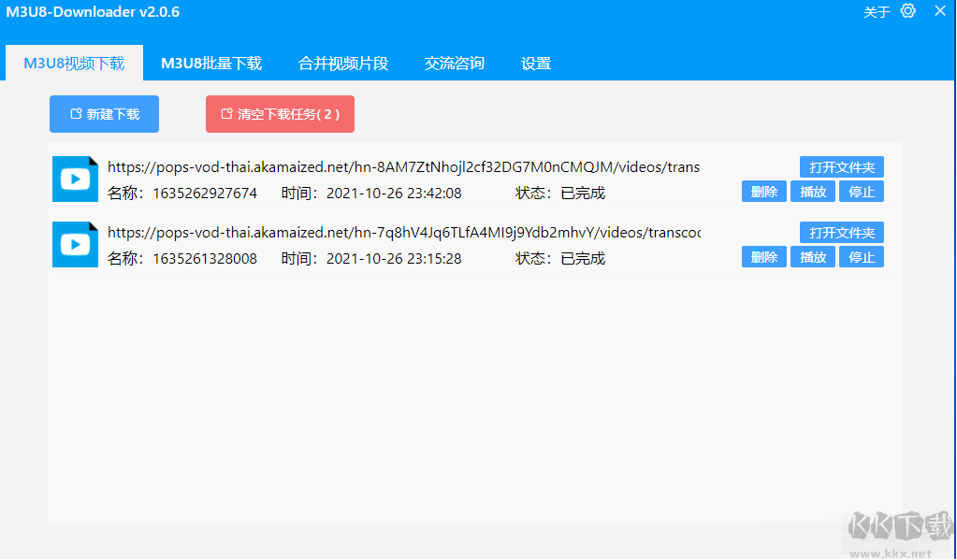
Task: Start a new download with 新建下载
Action: coord(104,113)
